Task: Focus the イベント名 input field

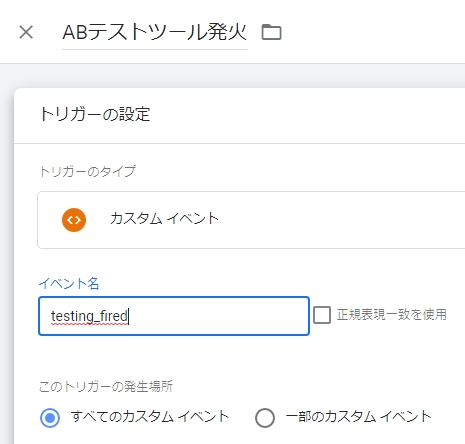Action: (x=174, y=316)
